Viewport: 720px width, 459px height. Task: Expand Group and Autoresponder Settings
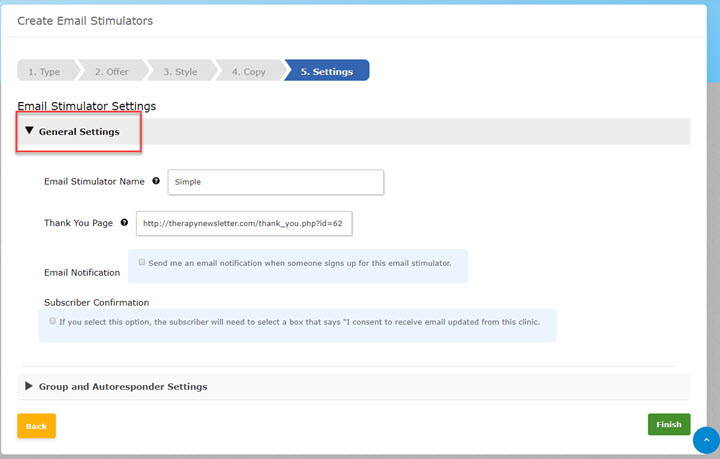[122, 386]
